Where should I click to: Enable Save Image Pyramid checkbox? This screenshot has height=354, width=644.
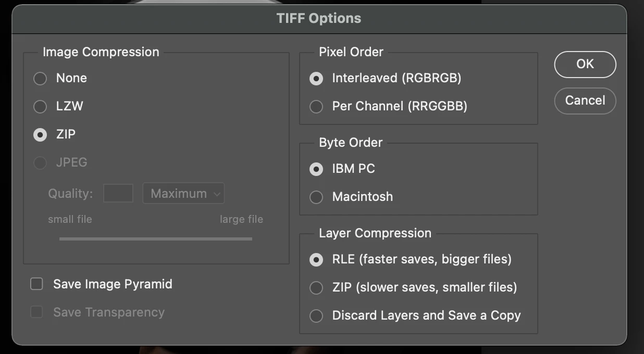click(36, 284)
